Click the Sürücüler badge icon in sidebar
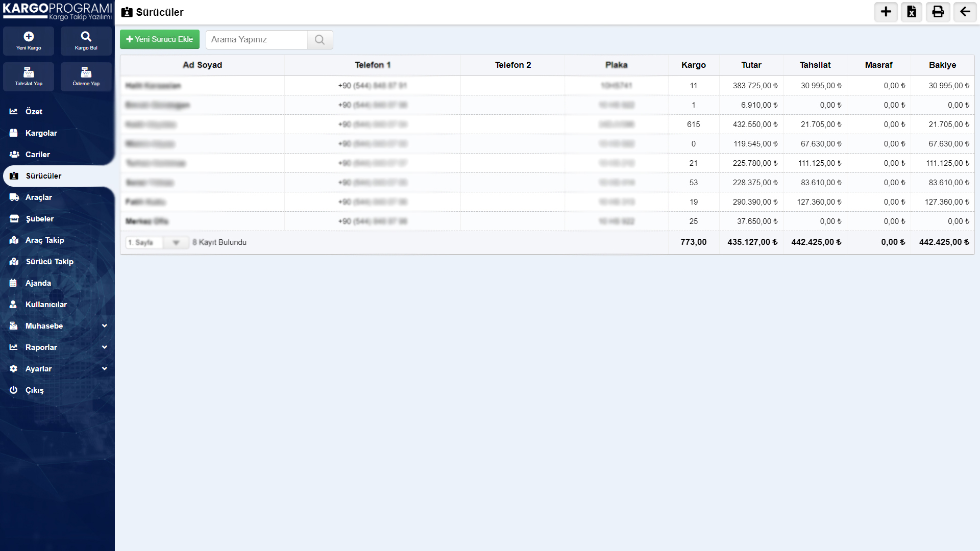980x551 pixels. click(14, 176)
